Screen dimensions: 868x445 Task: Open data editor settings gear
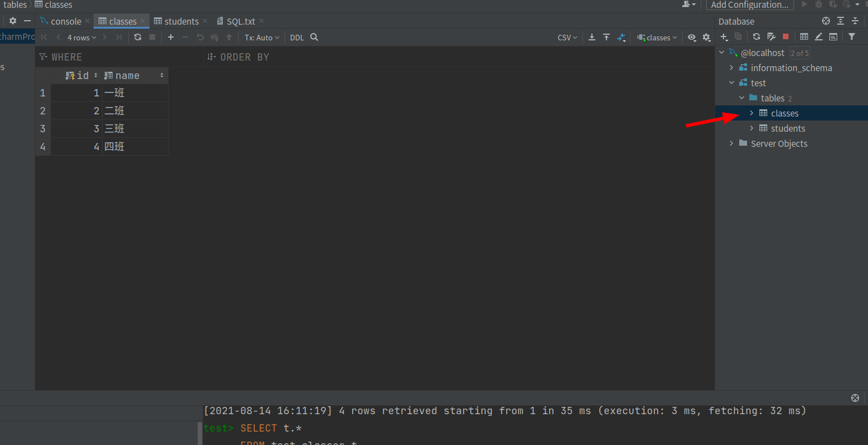click(707, 38)
